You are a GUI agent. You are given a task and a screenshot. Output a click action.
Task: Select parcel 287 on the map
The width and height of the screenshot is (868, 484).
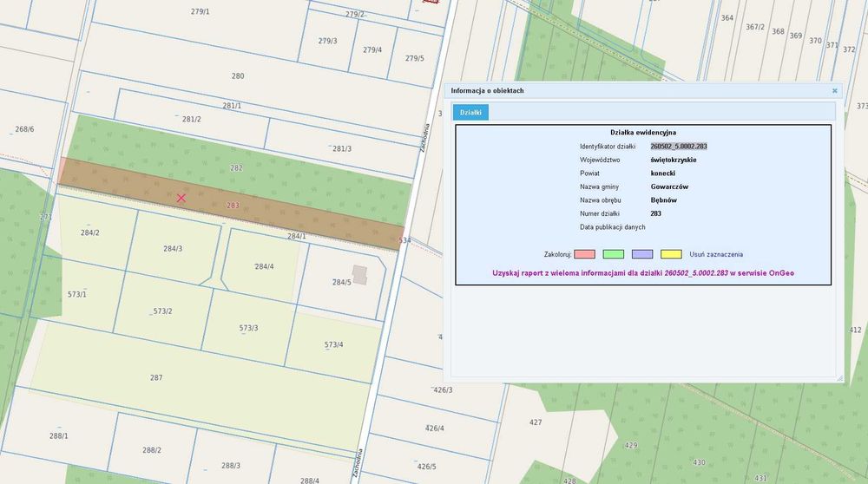(156, 378)
